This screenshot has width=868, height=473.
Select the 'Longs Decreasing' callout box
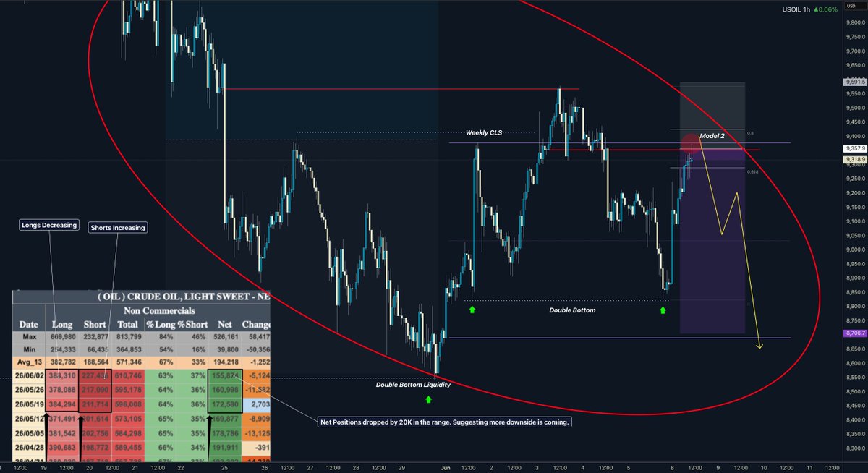coord(48,225)
